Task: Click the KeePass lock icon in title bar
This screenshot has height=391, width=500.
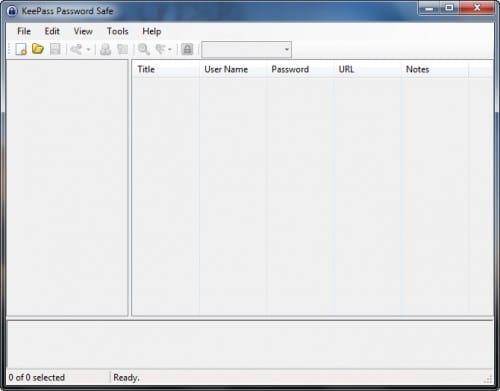Action: (12, 11)
